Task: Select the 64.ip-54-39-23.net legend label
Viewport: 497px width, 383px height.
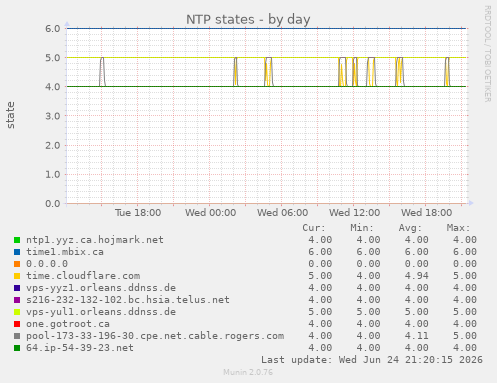Action: coord(80,348)
